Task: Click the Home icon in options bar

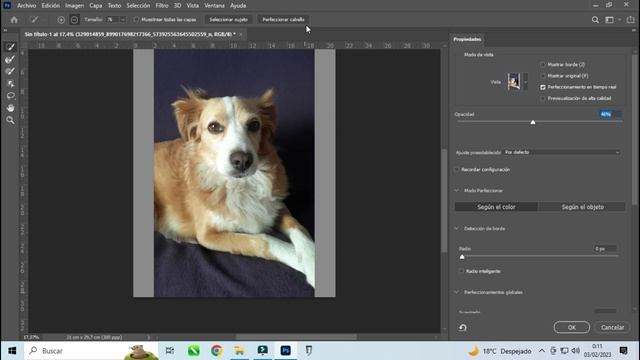Action: click(14, 20)
